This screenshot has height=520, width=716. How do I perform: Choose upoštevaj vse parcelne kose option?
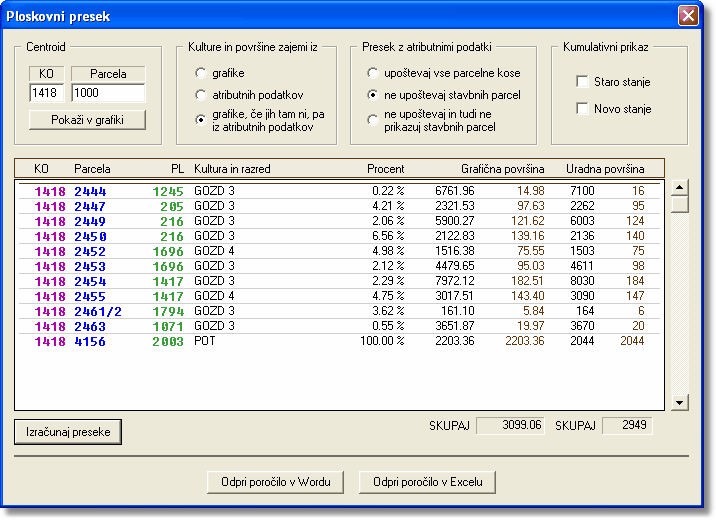373,73
